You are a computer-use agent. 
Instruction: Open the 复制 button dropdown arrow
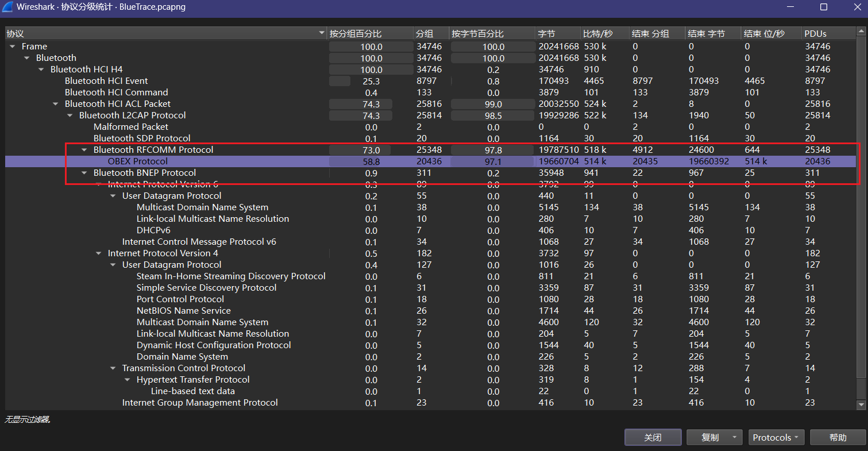(734, 438)
